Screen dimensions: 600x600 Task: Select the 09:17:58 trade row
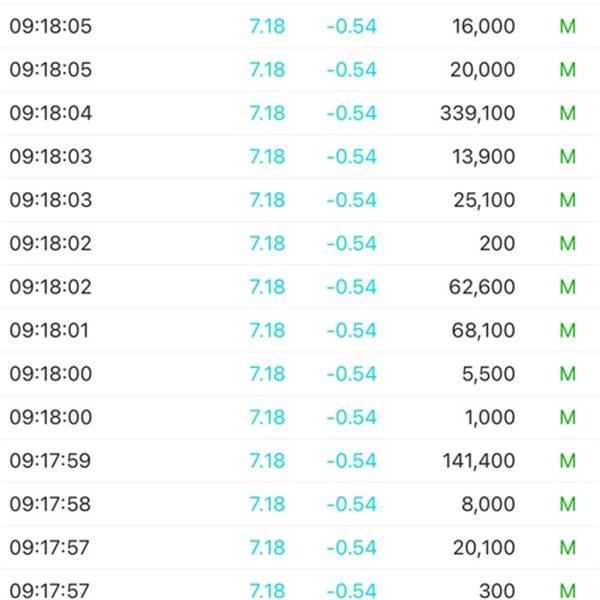point(300,504)
